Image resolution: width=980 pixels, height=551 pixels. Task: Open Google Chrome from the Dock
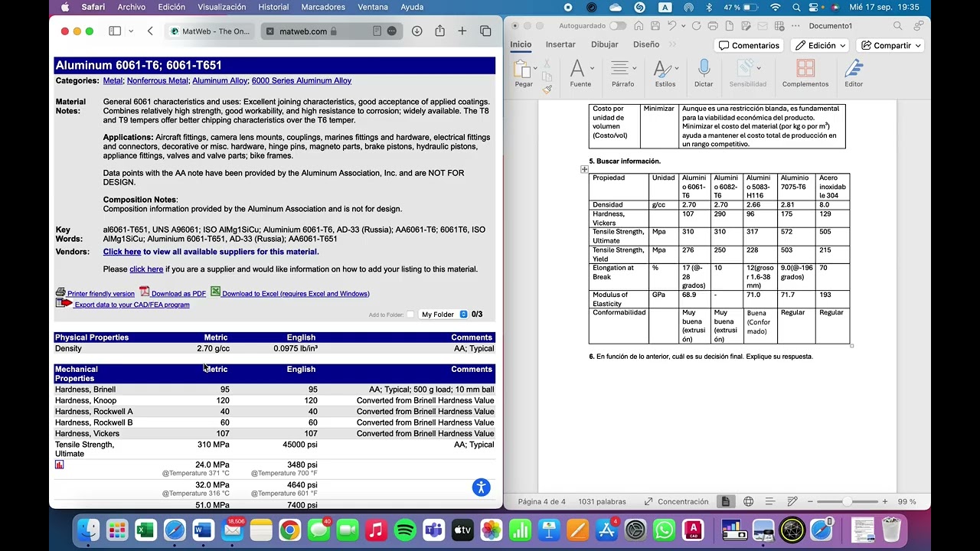pyautogui.click(x=289, y=530)
